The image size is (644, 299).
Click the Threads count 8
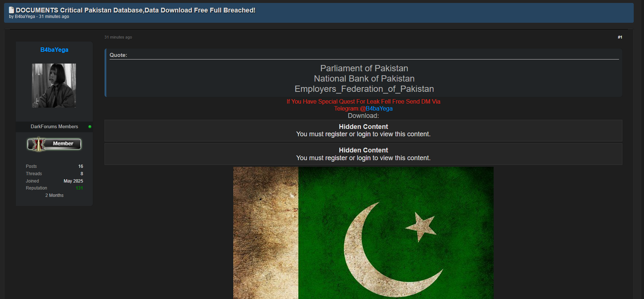(82, 174)
